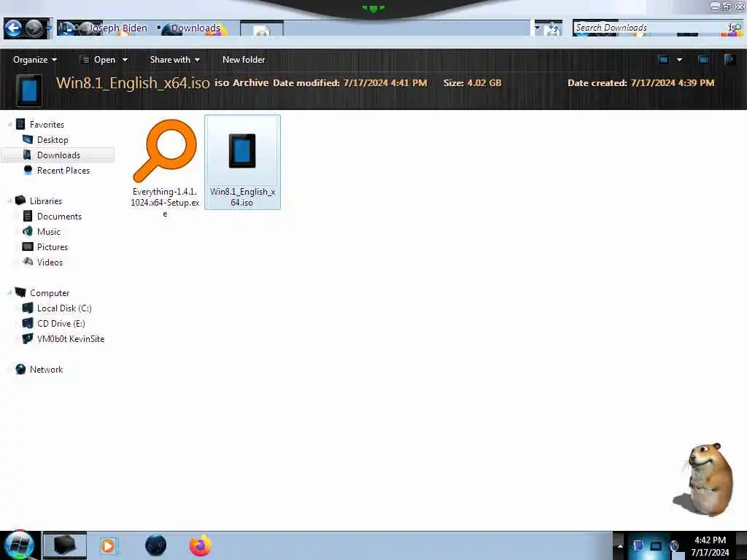Select the Win8.1_English_x64.iso file icon
This screenshot has height=560, width=747.
point(242,151)
